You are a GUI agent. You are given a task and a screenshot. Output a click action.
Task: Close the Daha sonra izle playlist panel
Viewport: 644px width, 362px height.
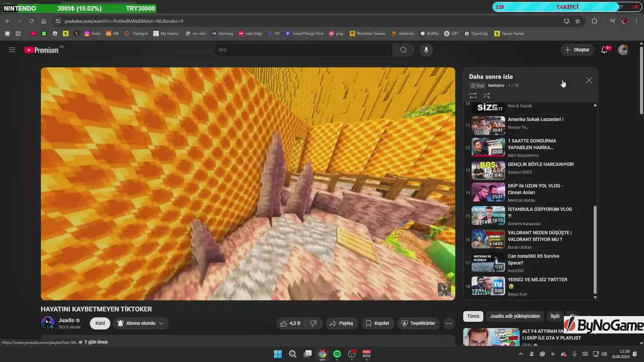pos(589,80)
